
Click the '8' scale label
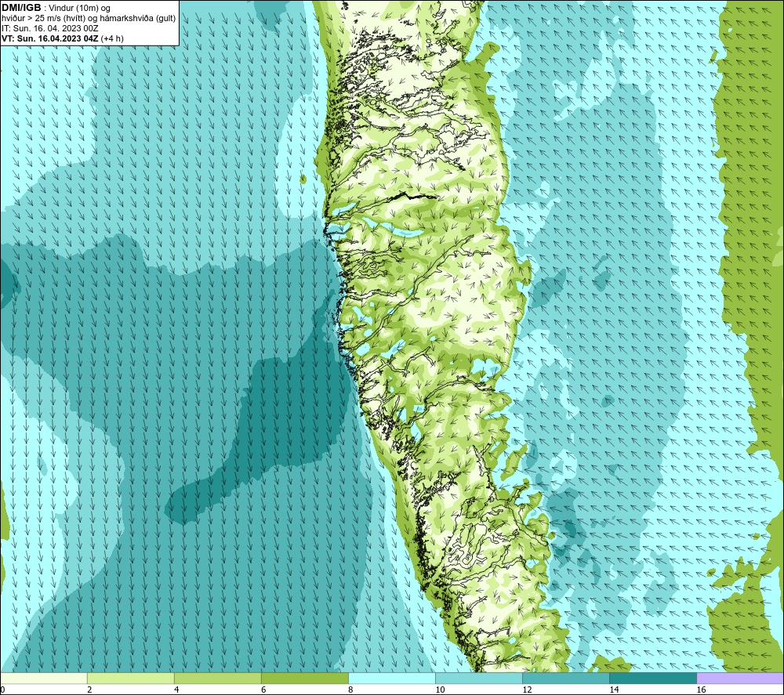(350, 690)
